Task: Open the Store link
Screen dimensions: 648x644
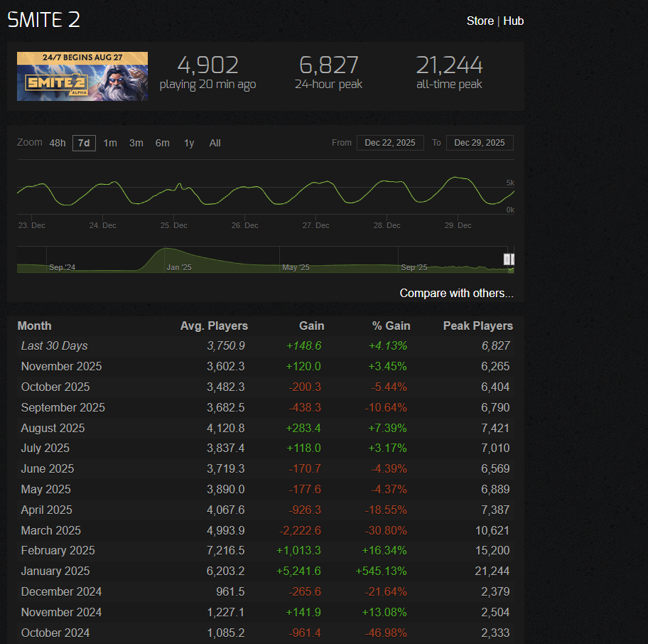Action: [480, 21]
